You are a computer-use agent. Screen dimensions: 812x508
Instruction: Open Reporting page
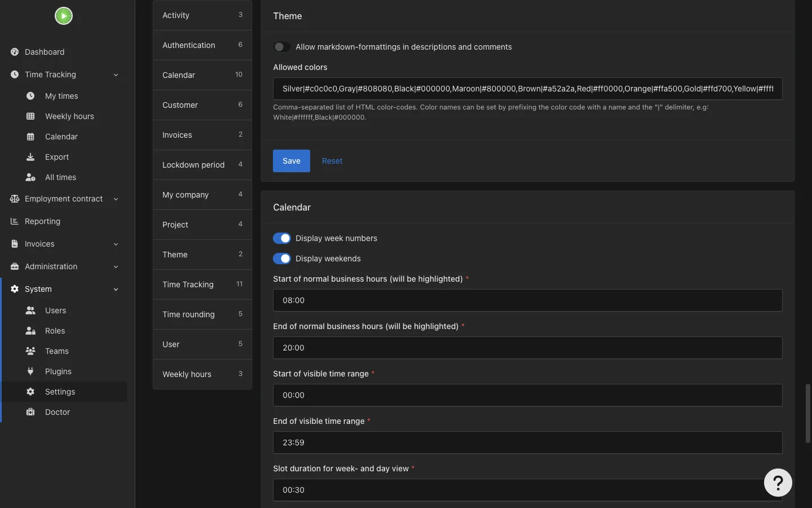42,221
